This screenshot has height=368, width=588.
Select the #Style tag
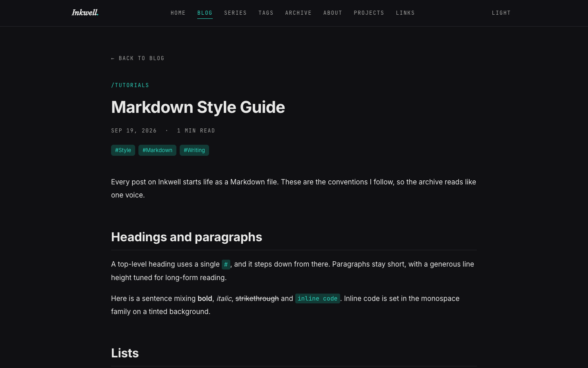123,150
